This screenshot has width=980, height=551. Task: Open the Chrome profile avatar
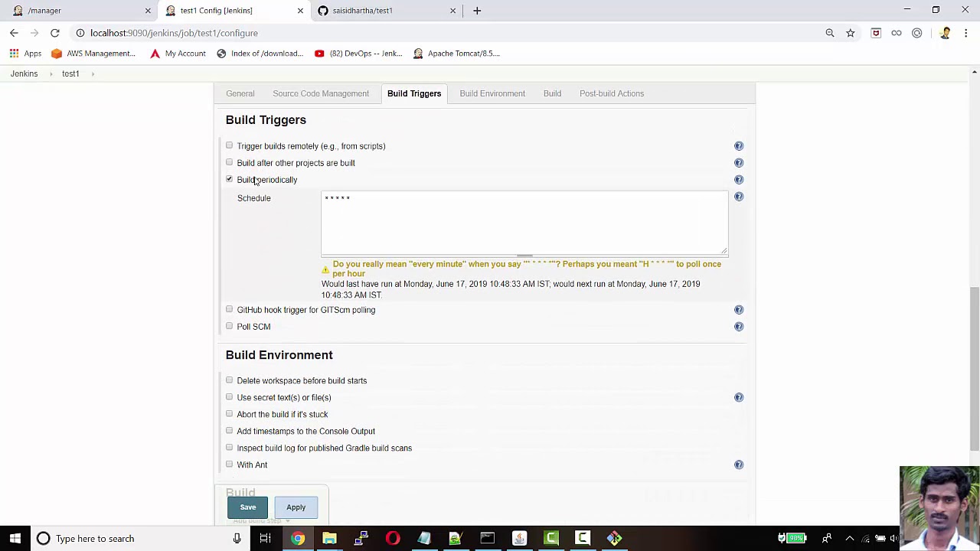[x=946, y=33]
